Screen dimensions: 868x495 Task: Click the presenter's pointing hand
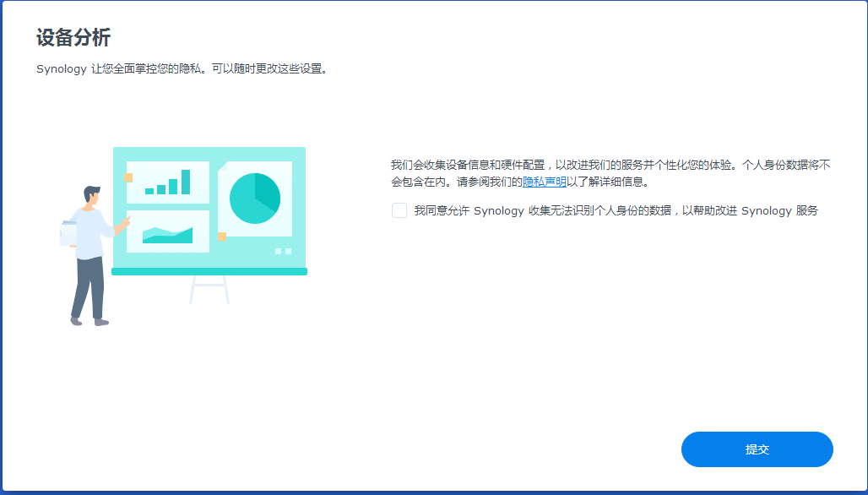point(127,220)
